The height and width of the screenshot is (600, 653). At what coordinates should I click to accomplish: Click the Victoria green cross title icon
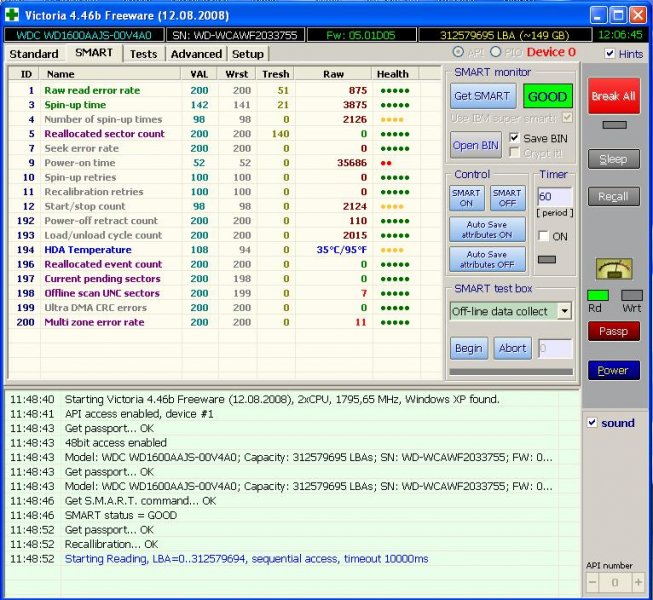pyautogui.click(x=13, y=16)
